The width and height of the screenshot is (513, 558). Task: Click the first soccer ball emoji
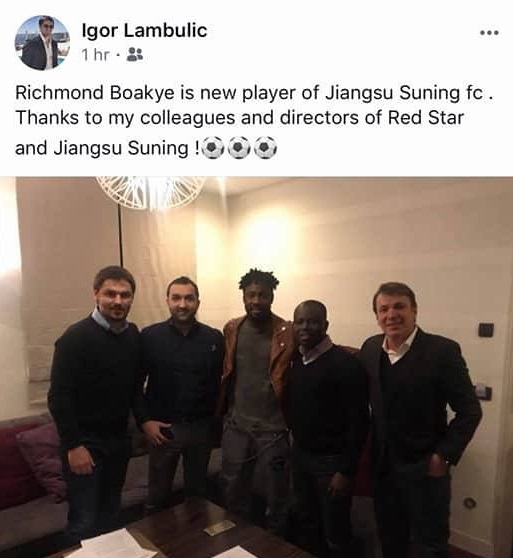[213, 147]
